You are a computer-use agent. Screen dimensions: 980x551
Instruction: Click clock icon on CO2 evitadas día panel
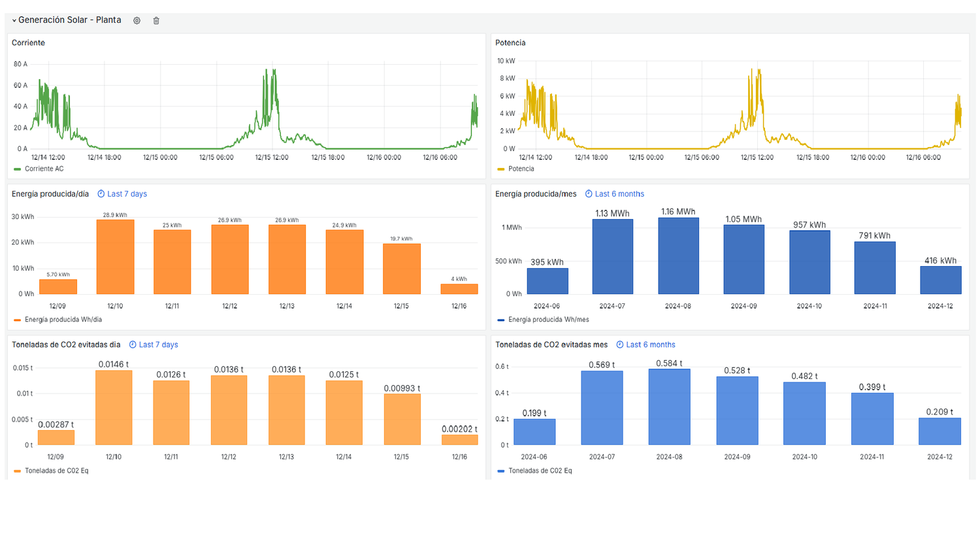click(x=133, y=345)
